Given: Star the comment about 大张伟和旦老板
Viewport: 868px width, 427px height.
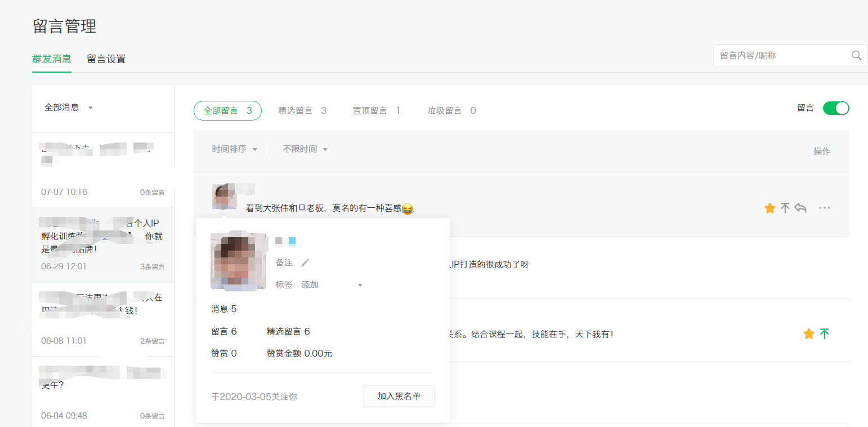Looking at the screenshot, I should pos(770,208).
